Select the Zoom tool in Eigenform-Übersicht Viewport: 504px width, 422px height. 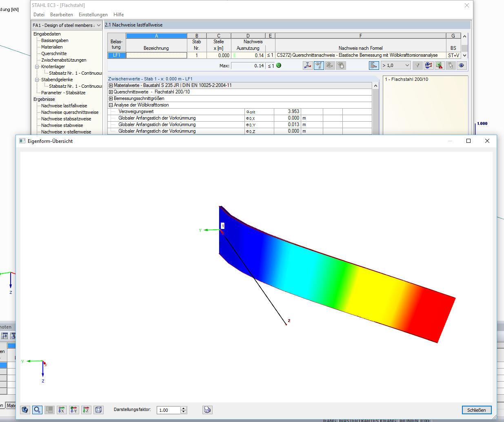click(x=37, y=410)
